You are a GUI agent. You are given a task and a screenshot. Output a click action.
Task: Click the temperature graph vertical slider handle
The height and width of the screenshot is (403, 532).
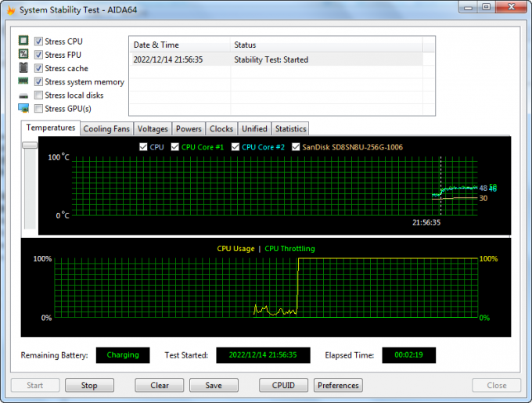[30, 145]
